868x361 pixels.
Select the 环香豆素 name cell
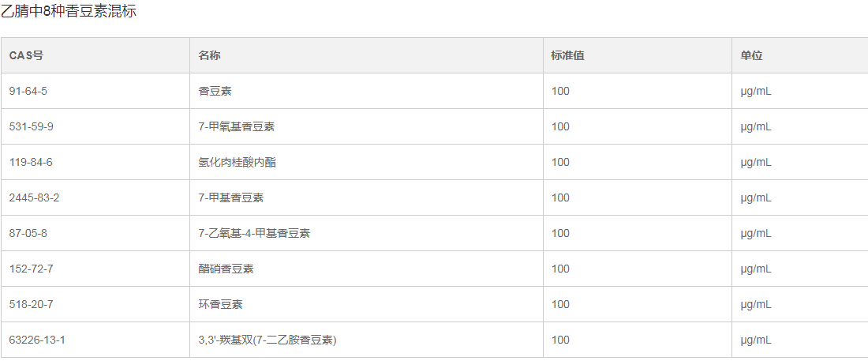tap(220, 304)
